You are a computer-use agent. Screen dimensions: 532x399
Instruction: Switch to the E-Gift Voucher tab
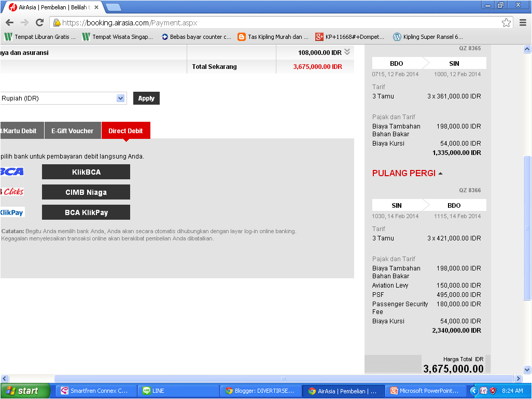[72, 130]
